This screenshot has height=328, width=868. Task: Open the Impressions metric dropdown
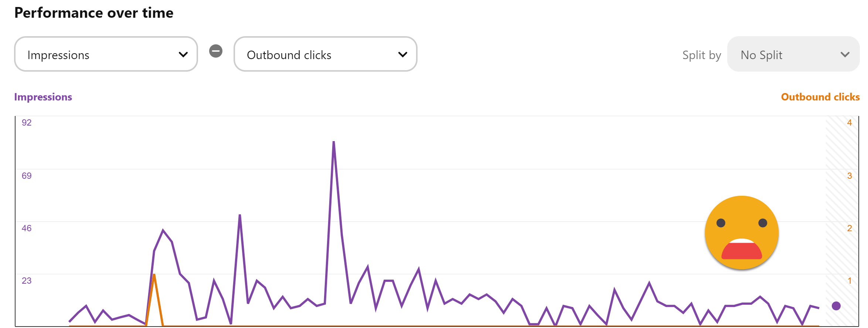[x=106, y=54]
